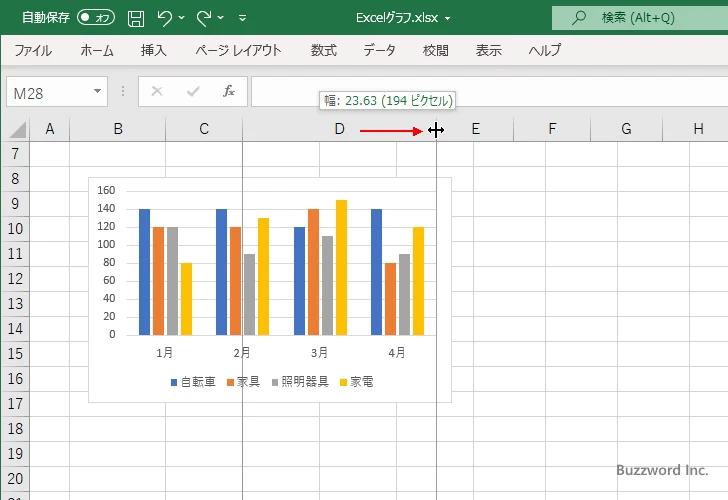This screenshot has height=500, width=728.
Task: Open the ヘルプ tab
Action: pos(545,50)
